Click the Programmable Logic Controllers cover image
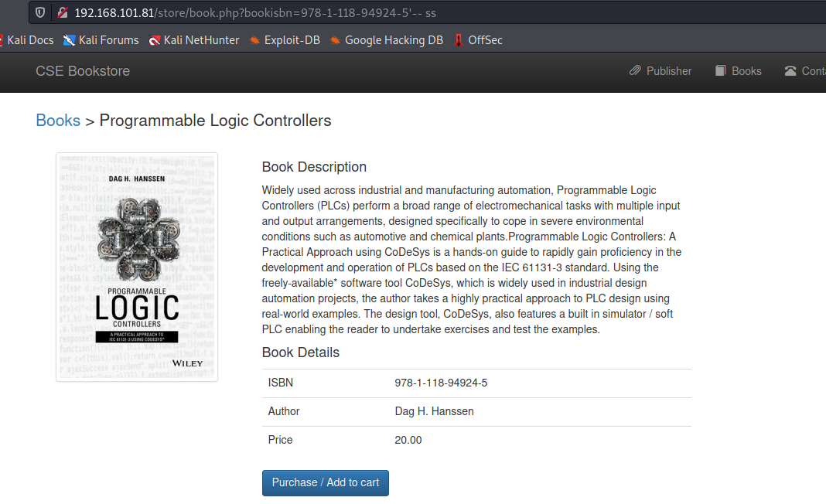This screenshot has height=504, width=826. pos(137,267)
